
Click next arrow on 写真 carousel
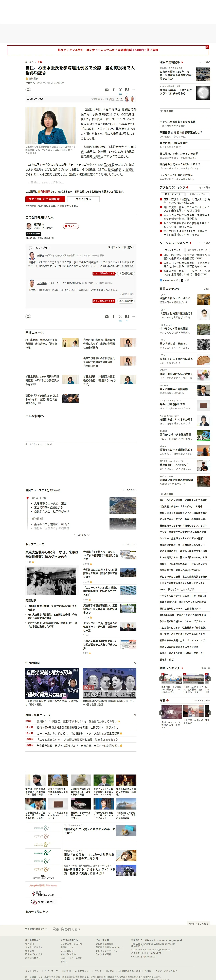click(208, 713)
